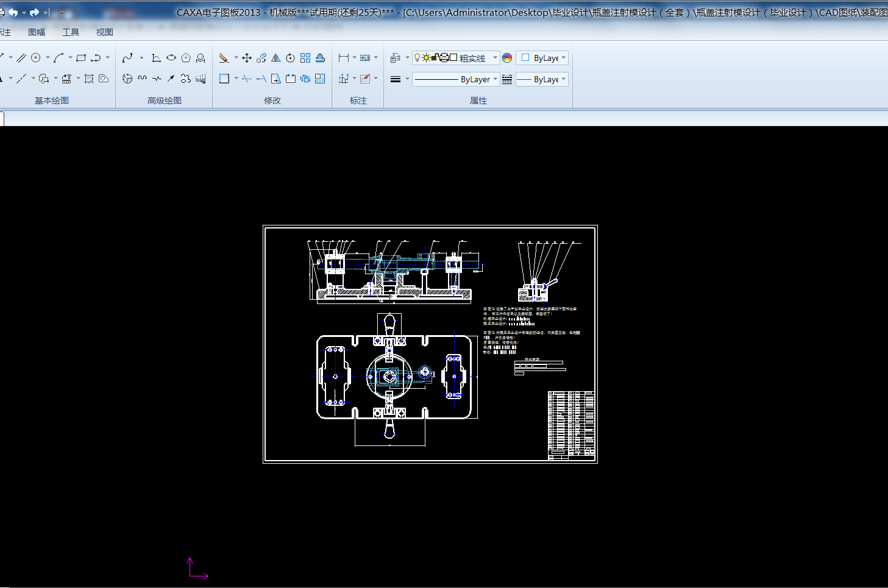Select the parallel lines drawing tool
The width and height of the screenshot is (888, 588).
point(21,58)
